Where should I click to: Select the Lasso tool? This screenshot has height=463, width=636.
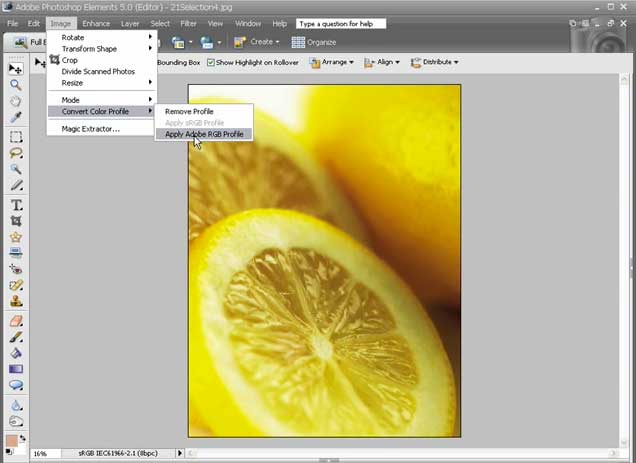[16, 153]
